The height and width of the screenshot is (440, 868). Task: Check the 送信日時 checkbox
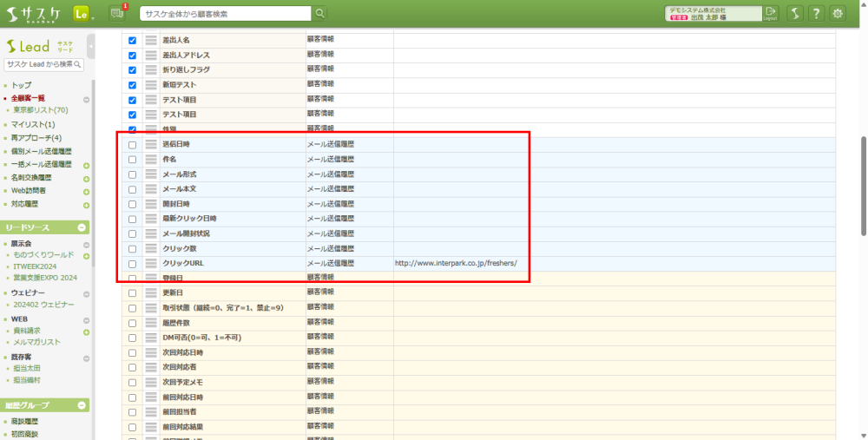(132, 145)
